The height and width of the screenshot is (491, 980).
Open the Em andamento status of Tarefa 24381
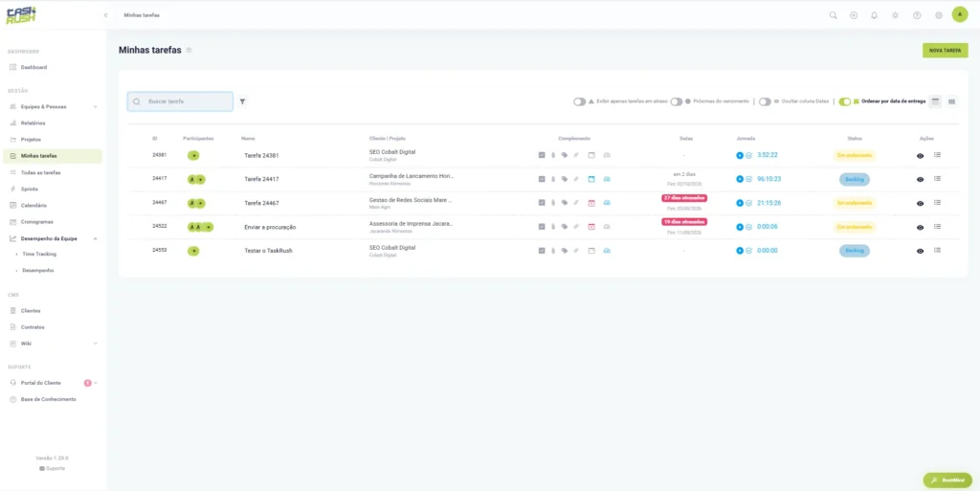pos(855,156)
